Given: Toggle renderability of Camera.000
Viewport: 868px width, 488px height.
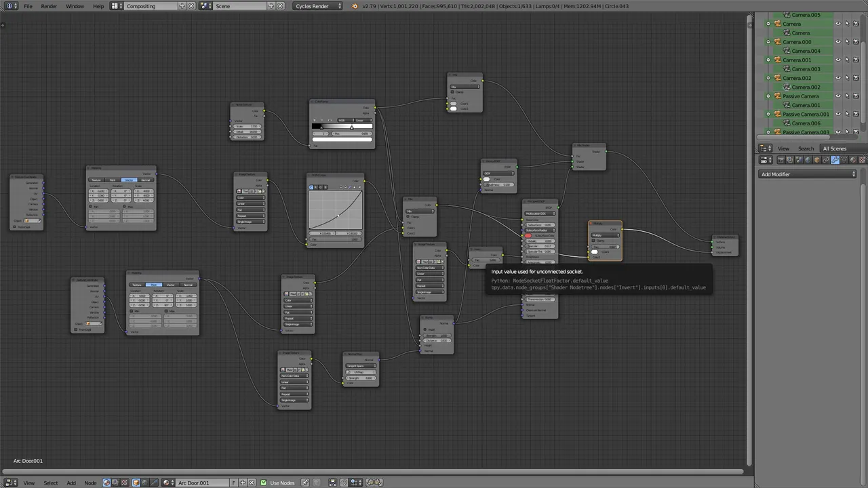Looking at the screenshot, I should coord(856,41).
